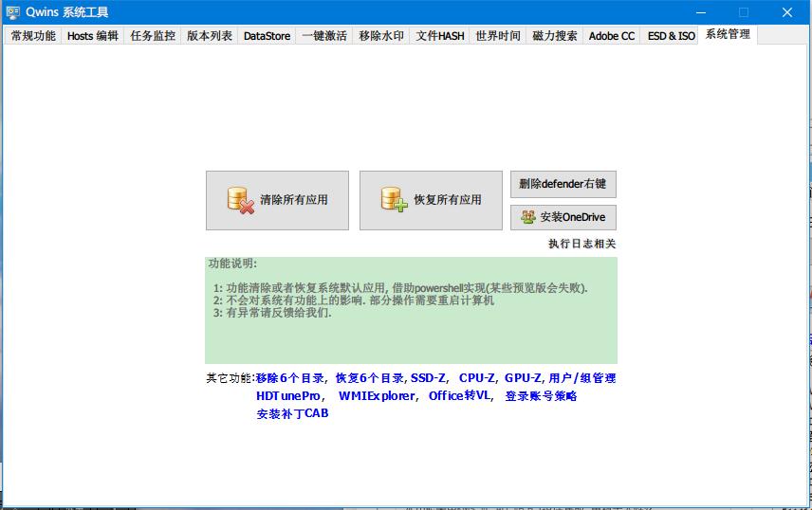Click the database delete icon on 清除所有应用
The image size is (812, 510).
pos(241,200)
